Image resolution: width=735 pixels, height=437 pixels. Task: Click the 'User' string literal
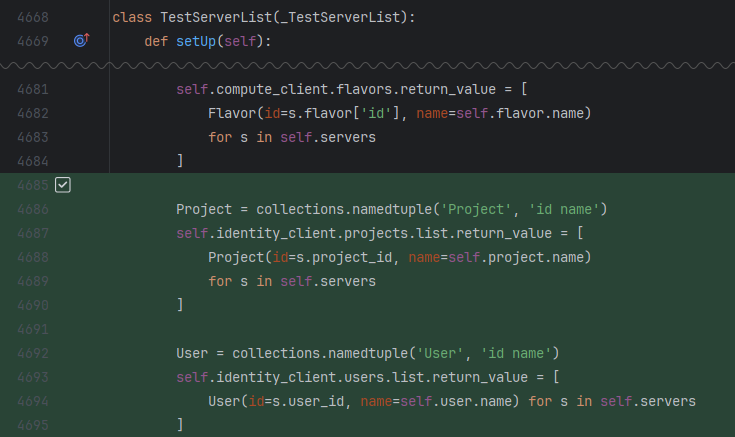point(437,353)
